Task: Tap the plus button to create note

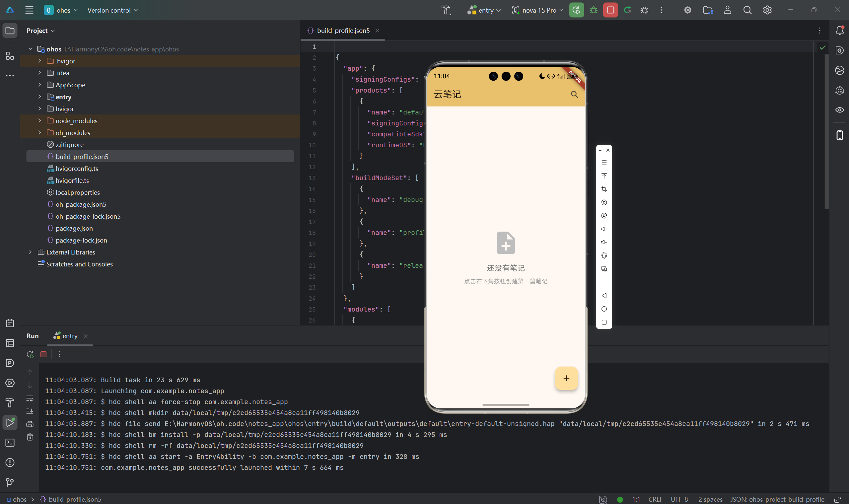Action: pos(566,378)
